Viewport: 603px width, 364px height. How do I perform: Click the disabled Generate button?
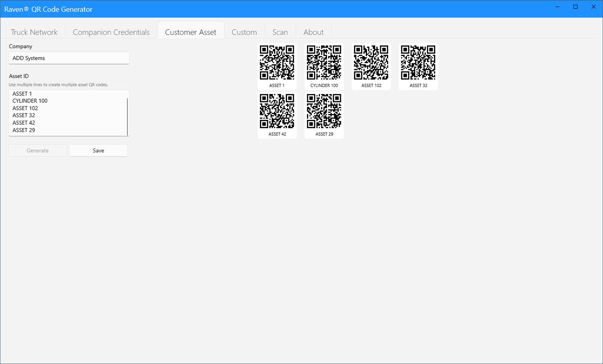(x=37, y=150)
